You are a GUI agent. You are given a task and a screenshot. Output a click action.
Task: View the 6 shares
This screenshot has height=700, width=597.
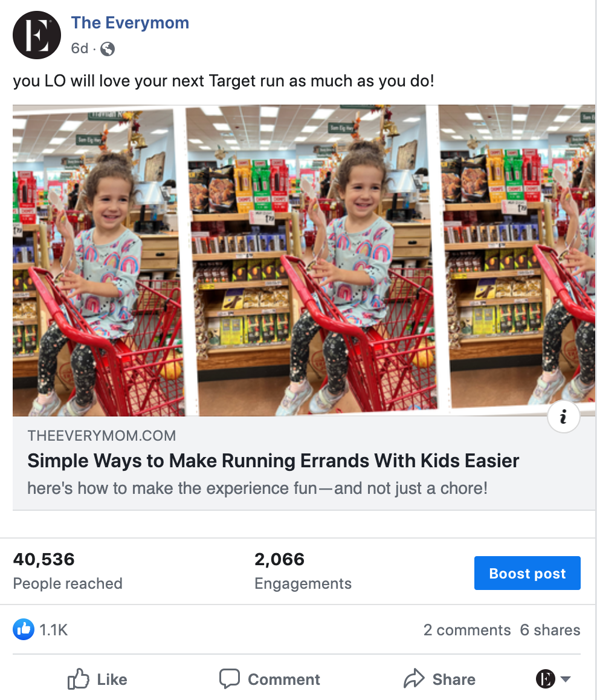coord(550,630)
